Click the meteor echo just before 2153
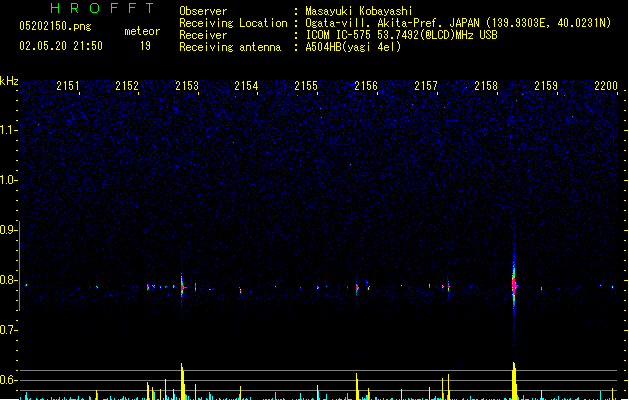The image size is (629, 400). click(182, 287)
